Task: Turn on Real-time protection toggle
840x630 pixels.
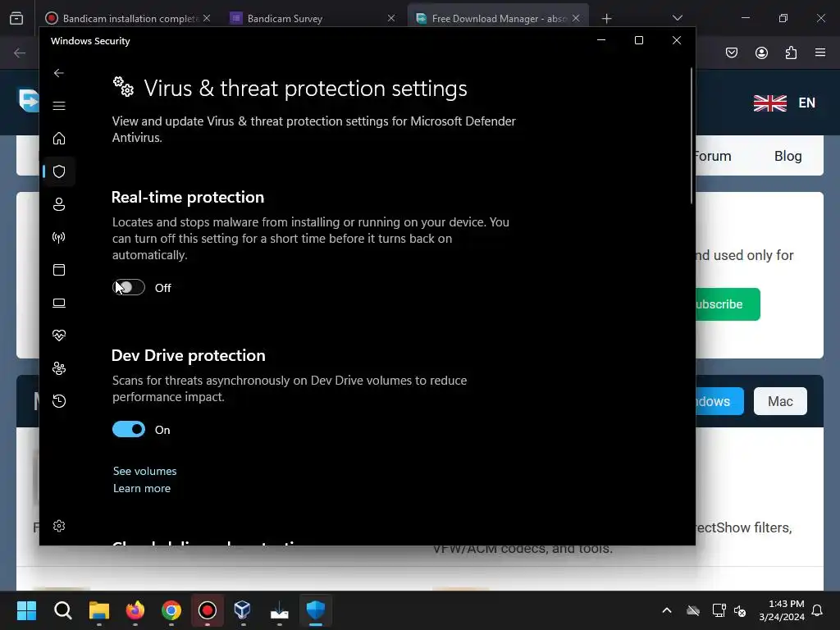Action: [129, 288]
